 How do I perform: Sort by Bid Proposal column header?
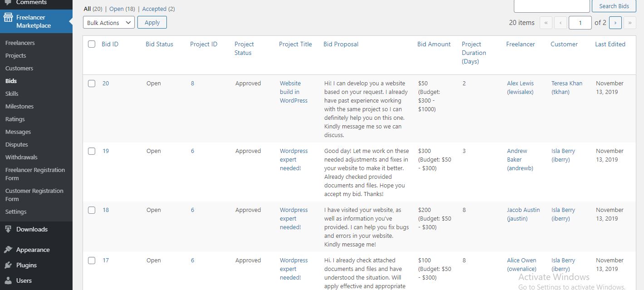click(x=341, y=44)
